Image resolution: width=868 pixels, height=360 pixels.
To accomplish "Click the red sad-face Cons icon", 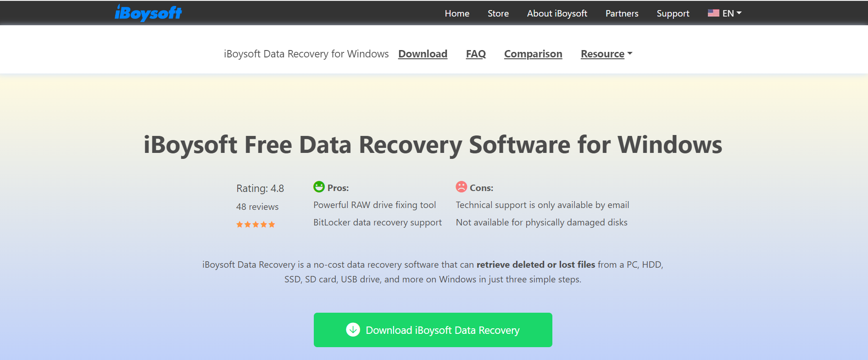I will (462, 187).
